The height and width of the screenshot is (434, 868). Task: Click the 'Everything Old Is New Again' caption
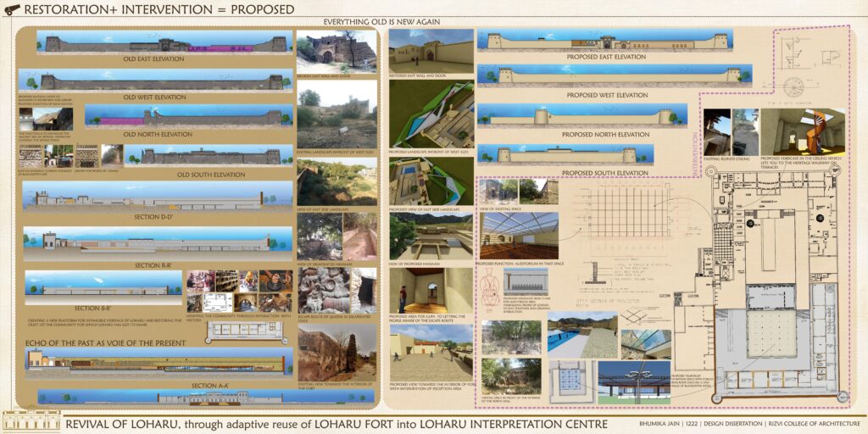coord(381,21)
